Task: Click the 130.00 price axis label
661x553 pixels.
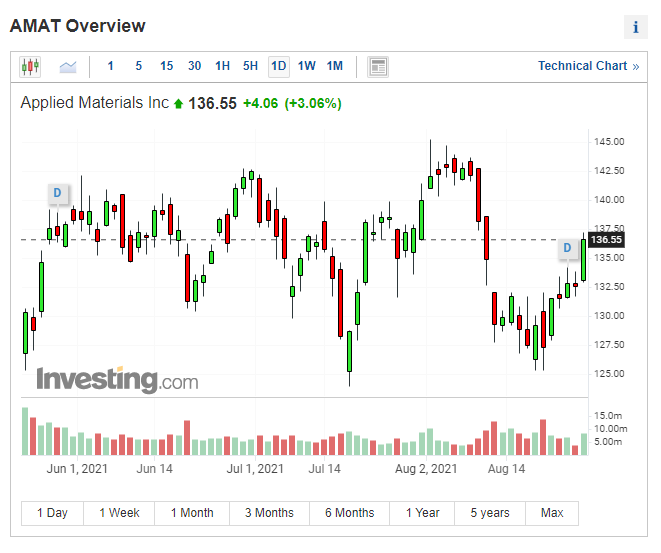Action: click(609, 316)
